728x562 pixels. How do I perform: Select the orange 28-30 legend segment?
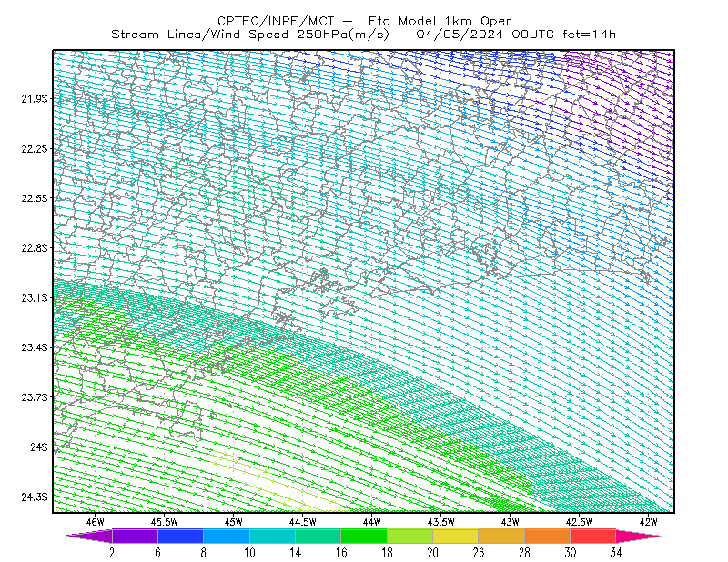point(548,536)
